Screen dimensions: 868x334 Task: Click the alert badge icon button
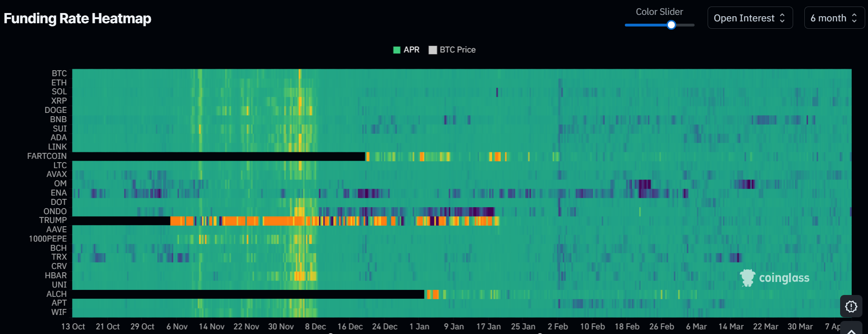851,307
